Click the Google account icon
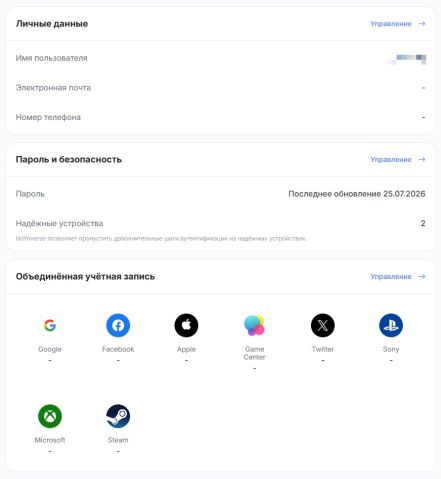 pyautogui.click(x=50, y=325)
